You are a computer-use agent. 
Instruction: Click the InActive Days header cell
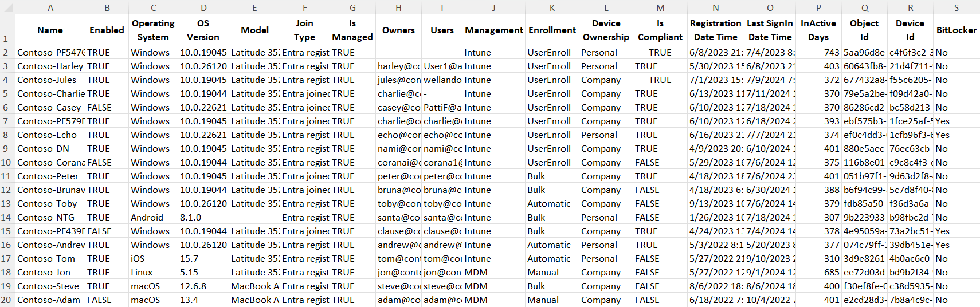(818, 30)
